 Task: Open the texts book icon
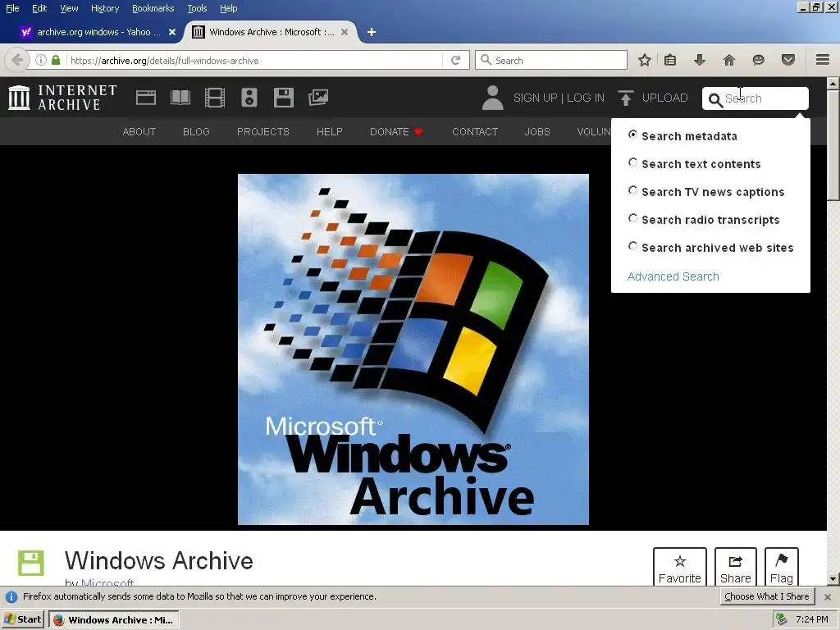tap(180, 98)
